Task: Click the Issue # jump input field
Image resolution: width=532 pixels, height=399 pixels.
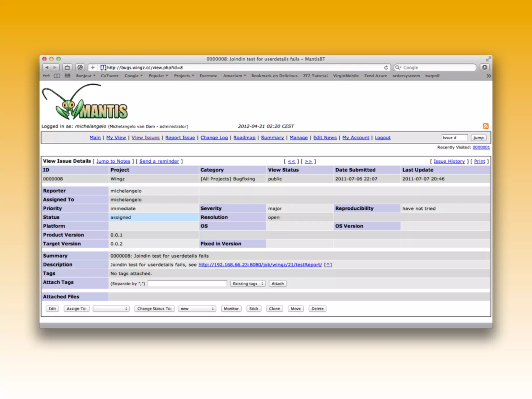Action: 454,138
